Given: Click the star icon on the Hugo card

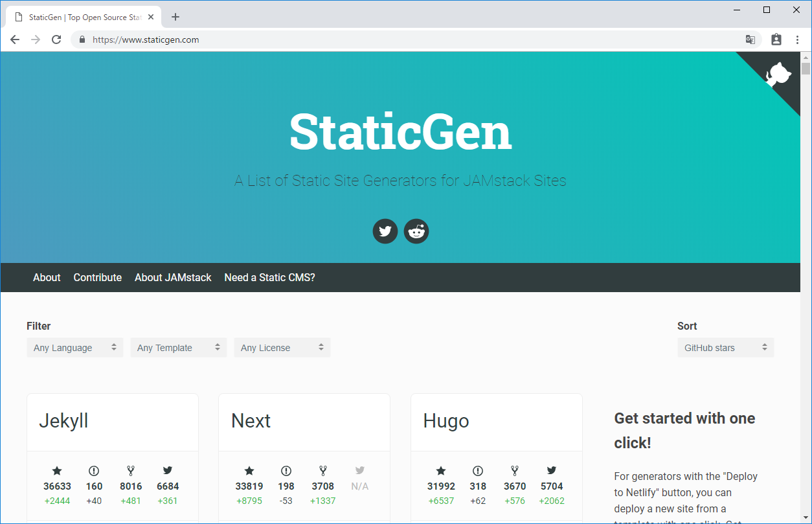Looking at the screenshot, I should 441,471.
